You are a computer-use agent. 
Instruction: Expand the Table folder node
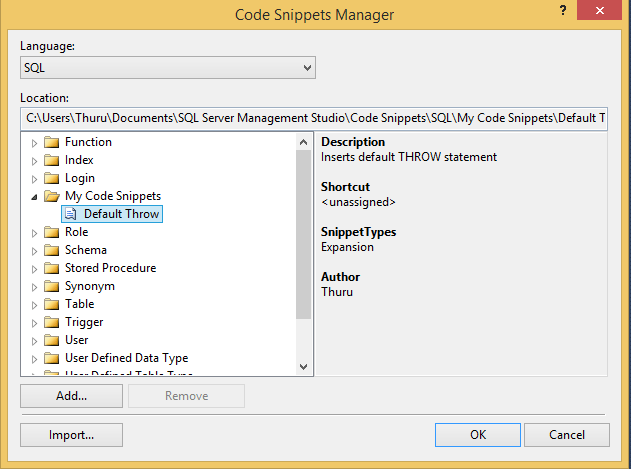click(35, 304)
